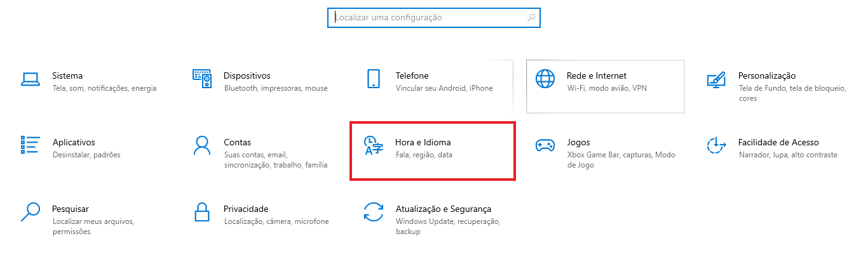Viewport: 868px width, 269px height.
Task: Select the Pesquisar magnifier icon
Action: (31, 211)
